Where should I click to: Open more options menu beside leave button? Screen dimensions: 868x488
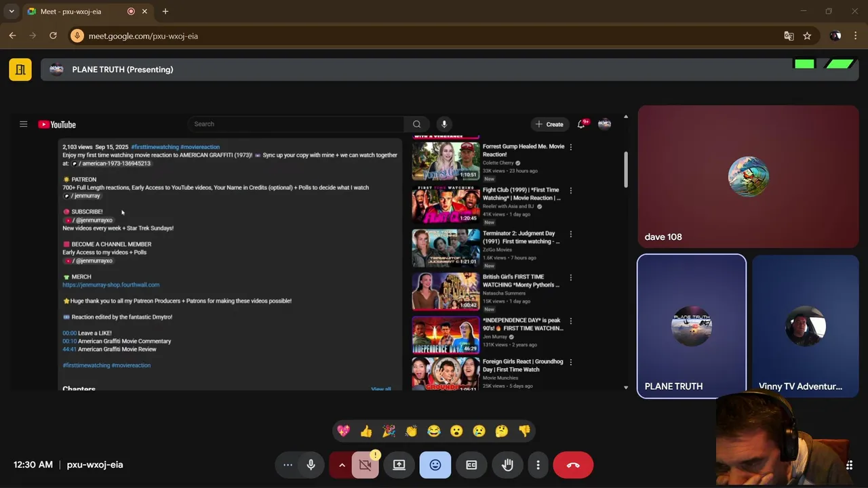(x=538, y=465)
